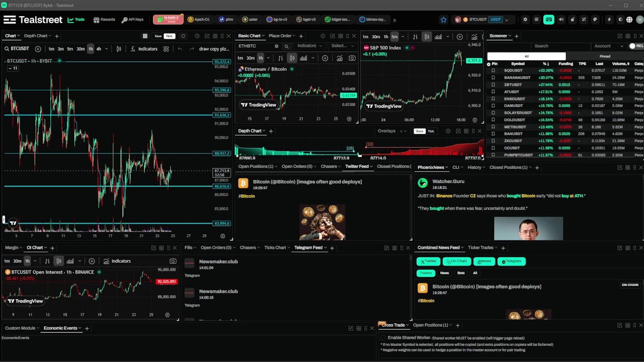Switch to the Telegram Feed tab

pyautogui.click(x=308, y=247)
